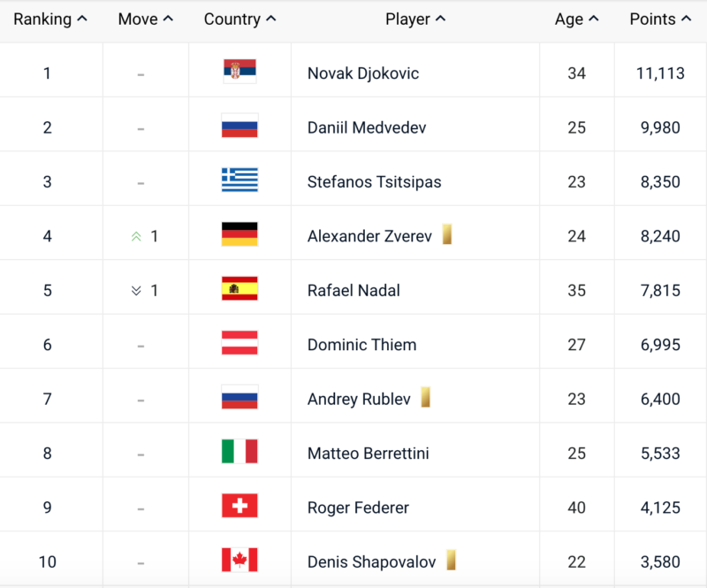Image resolution: width=707 pixels, height=588 pixels.
Task: Sort by the Points column header
Action: pos(660,19)
